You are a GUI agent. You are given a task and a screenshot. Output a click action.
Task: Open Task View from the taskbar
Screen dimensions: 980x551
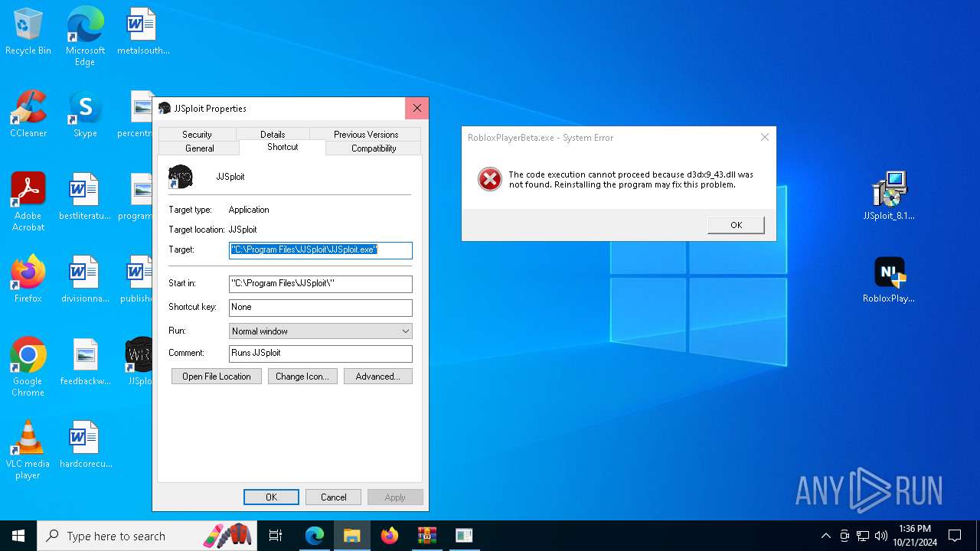point(276,536)
